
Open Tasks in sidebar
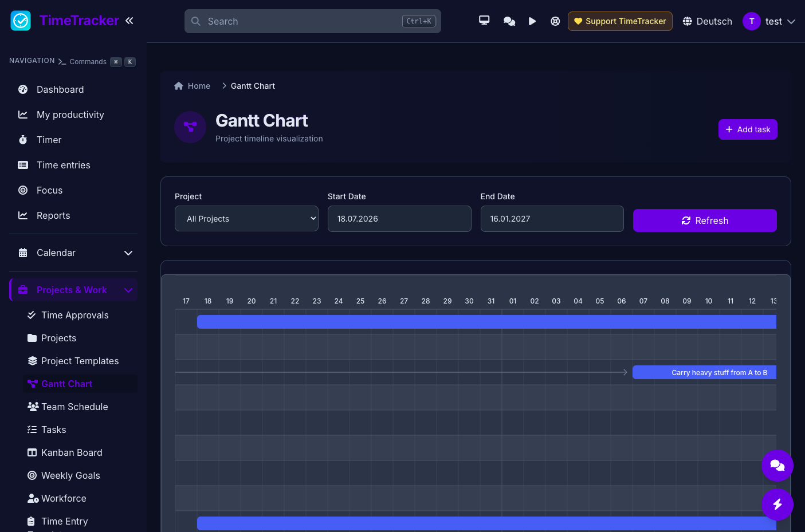point(80,429)
